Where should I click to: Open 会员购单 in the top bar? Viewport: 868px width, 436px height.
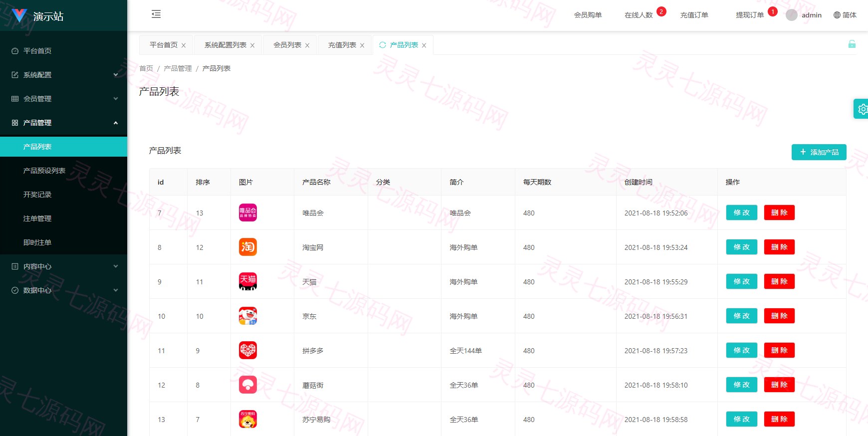(588, 15)
